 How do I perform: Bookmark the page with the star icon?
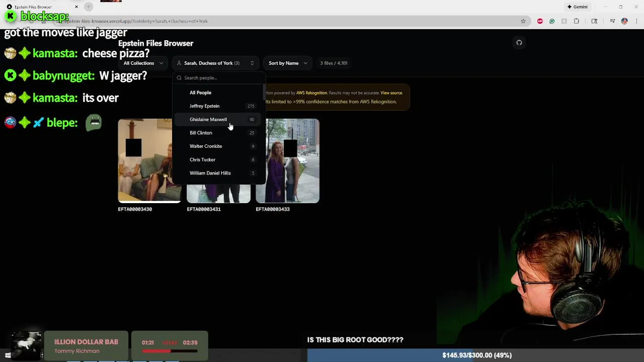coord(523,21)
